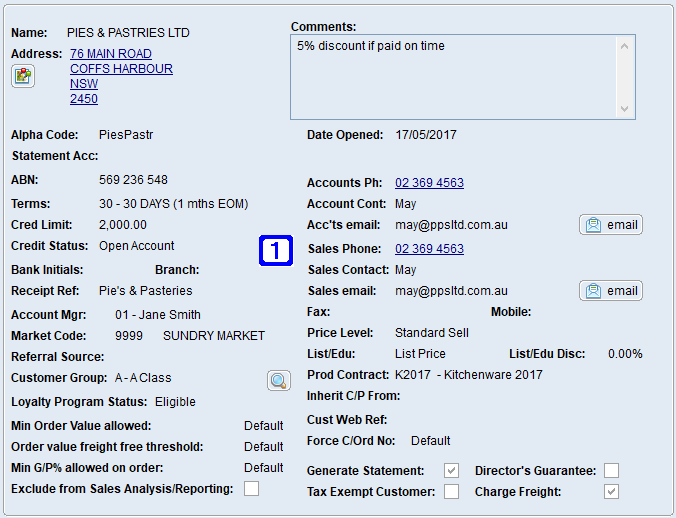Image resolution: width=676 pixels, height=518 pixels.
Task: Tick the Tax Exempt Customer checkbox
Action: [452, 492]
